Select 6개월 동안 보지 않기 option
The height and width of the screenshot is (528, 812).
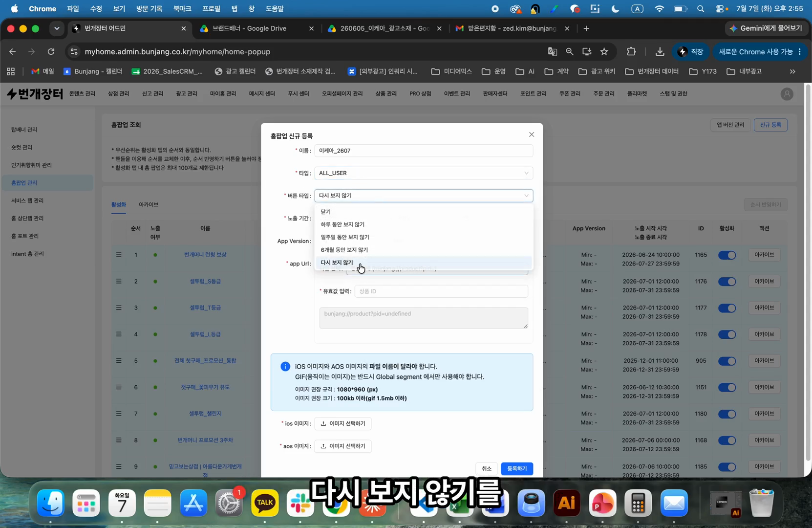[x=424, y=250]
